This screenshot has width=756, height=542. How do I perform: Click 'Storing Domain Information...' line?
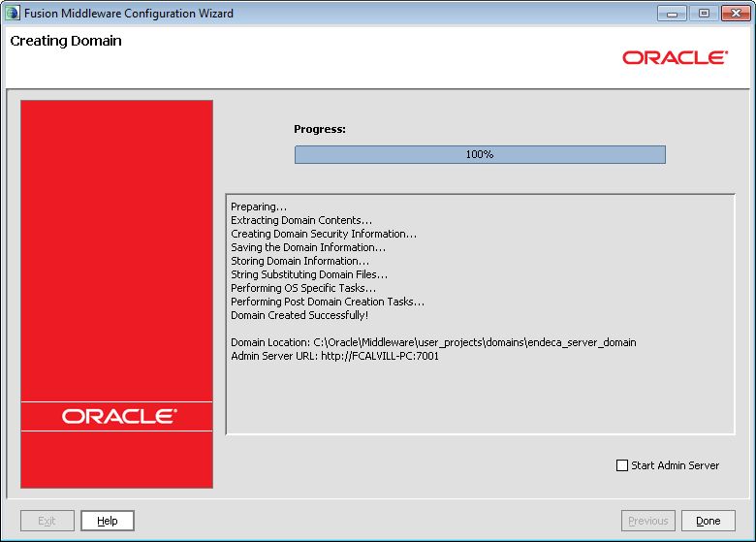coord(299,261)
